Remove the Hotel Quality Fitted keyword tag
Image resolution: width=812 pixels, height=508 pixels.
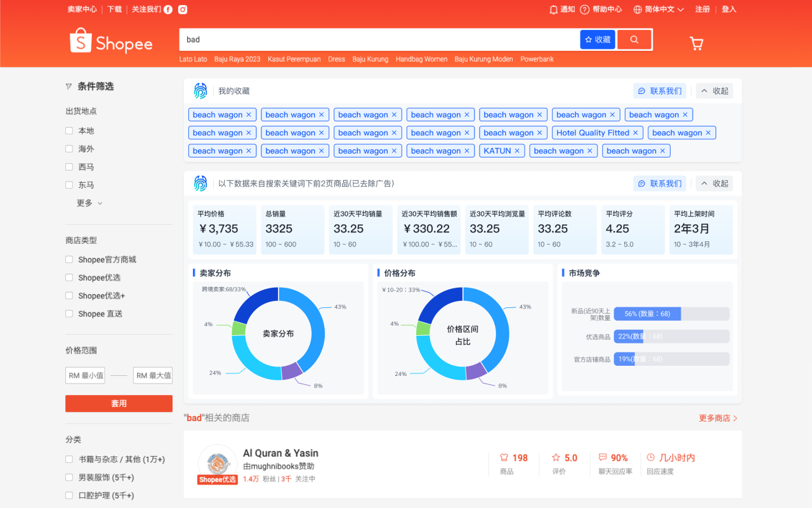point(636,133)
